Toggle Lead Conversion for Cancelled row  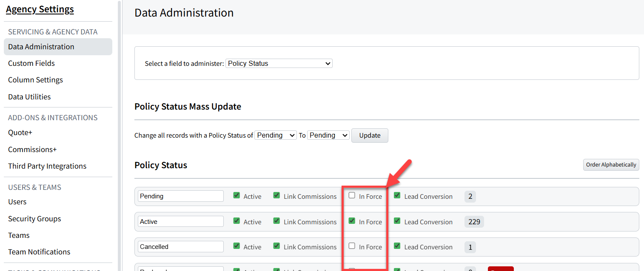tap(397, 246)
